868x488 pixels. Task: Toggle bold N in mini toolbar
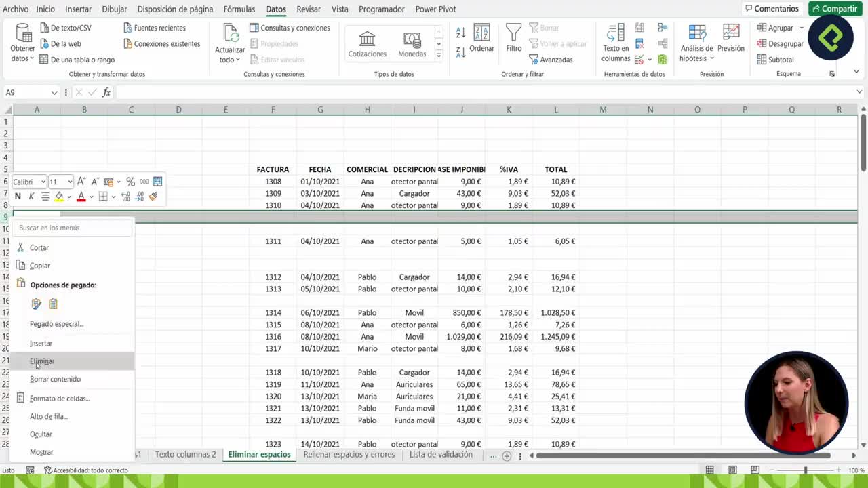coord(18,197)
